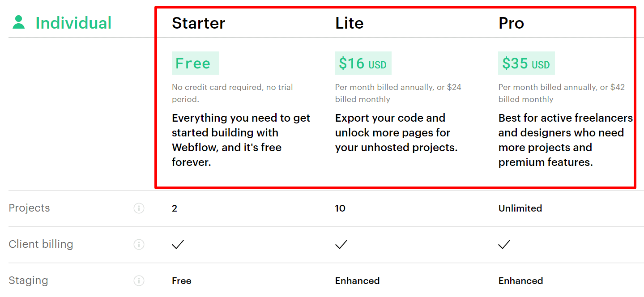This screenshot has width=644, height=297.
Task: Click the Free staging value under Starter
Action: pyautogui.click(x=181, y=281)
